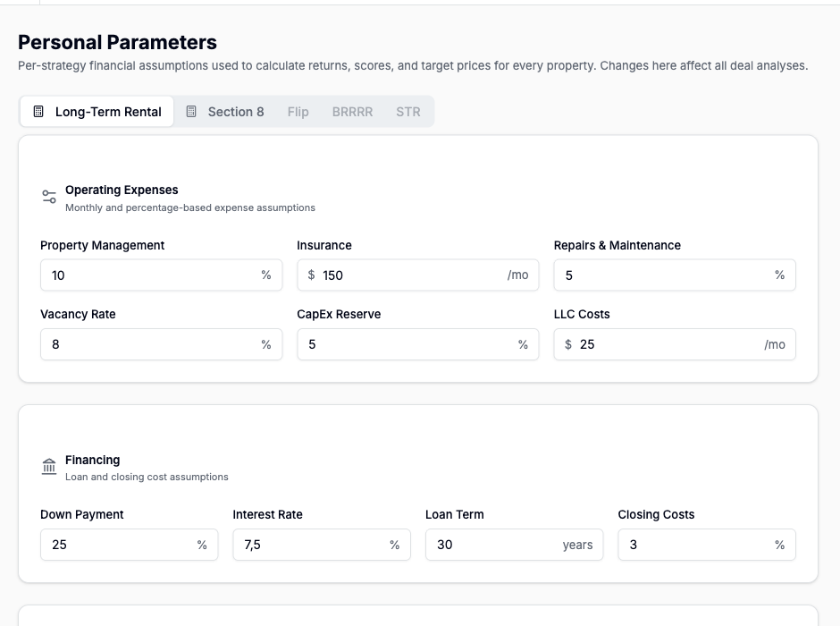Click the Interest Rate input field
The height and width of the screenshot is (626, 840).
pos(321,545)
